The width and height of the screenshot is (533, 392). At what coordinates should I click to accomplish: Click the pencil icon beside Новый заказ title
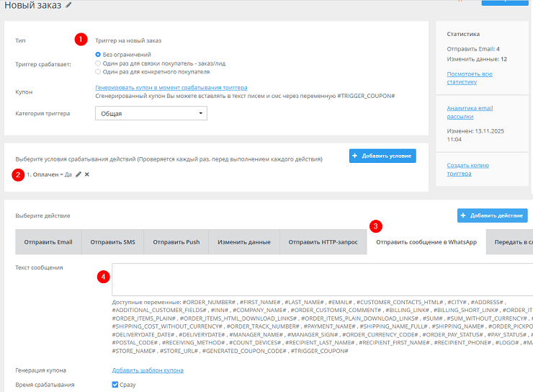(x=68, y=5)
